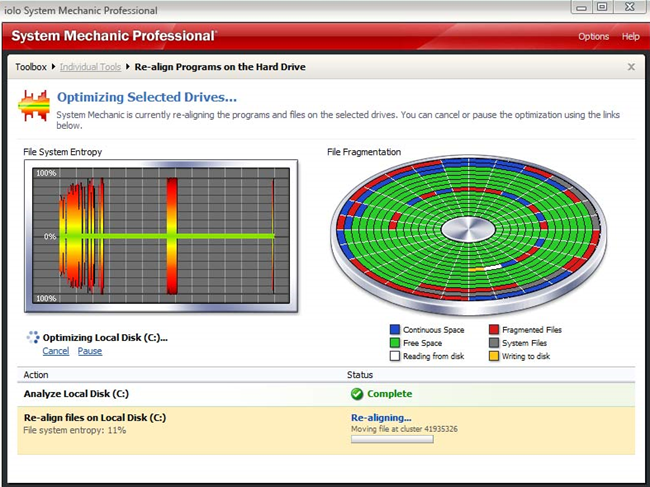This screenshot has width=650, height=487.
Task: Click the white Reading from disk swatch
Action: [395, 356]
